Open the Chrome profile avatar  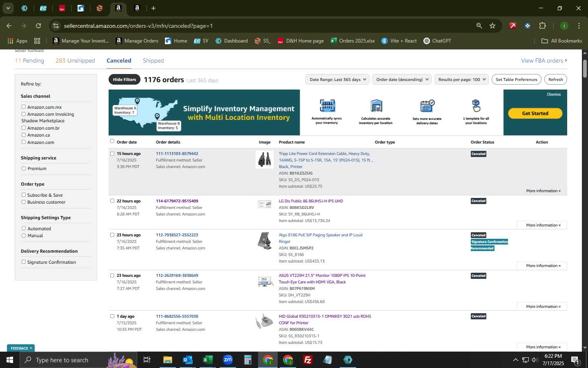[x=564, y=26]
